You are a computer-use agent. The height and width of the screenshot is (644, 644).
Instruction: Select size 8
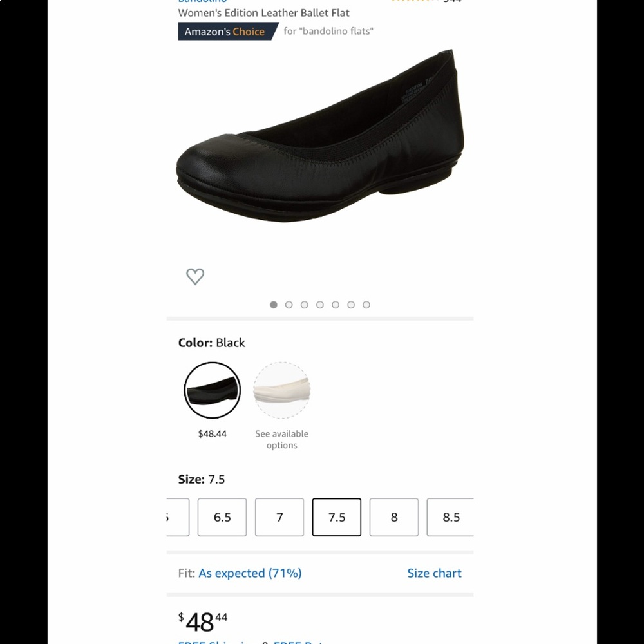393,517
